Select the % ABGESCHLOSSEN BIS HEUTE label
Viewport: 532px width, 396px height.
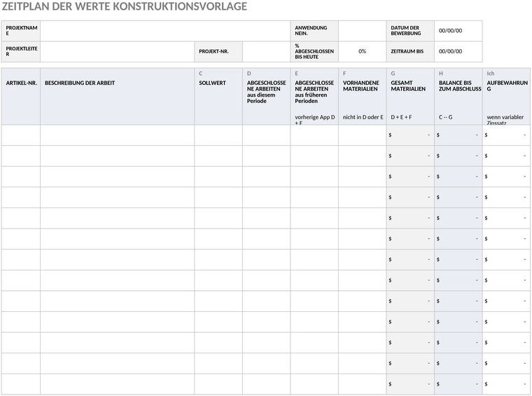[314, 52]
